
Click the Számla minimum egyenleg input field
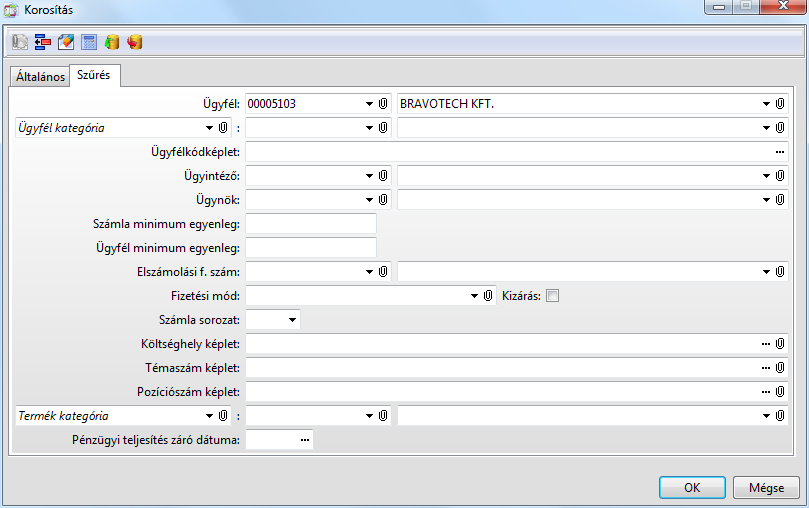(311, 224)
